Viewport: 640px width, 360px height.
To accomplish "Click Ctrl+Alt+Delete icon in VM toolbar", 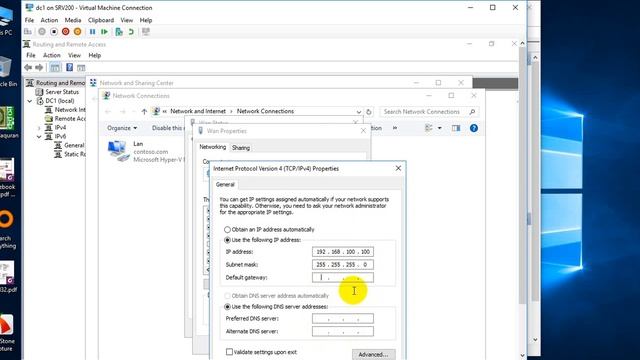I will point(28,31).
